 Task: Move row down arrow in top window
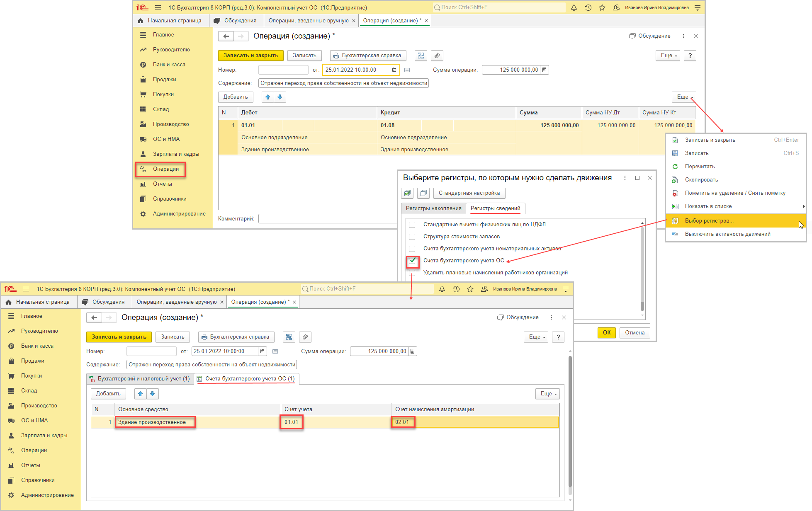point(280,97)
